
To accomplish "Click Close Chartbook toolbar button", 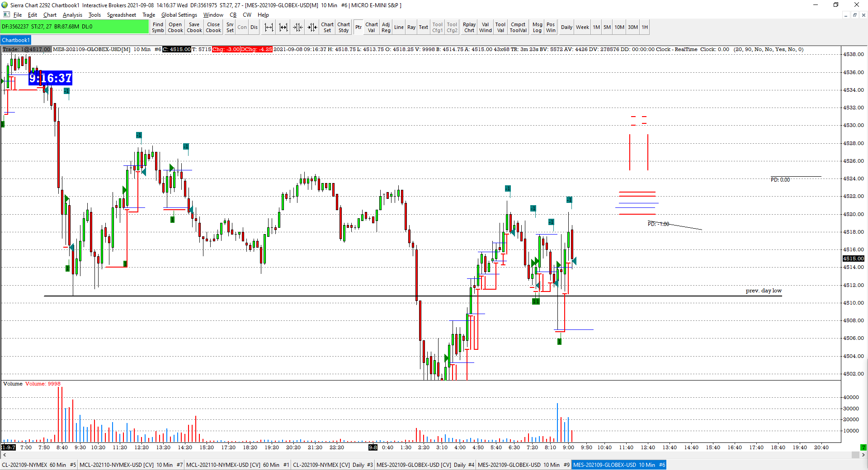I will [x=213, y=27].
